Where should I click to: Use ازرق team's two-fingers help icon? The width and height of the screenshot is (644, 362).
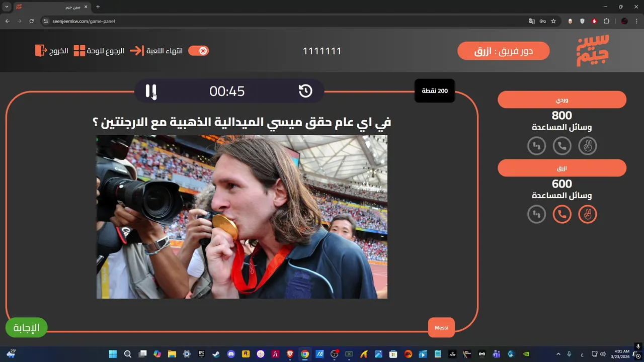click(x=588, y=214)
